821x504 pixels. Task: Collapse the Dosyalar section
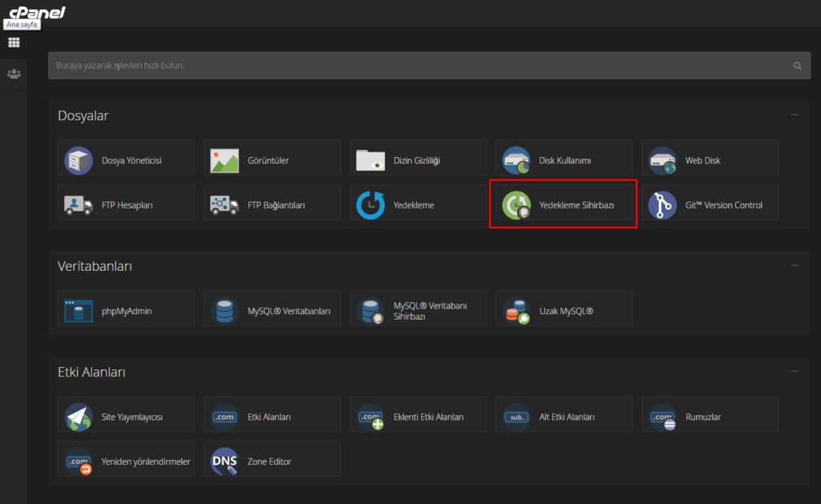coord(795,115)
